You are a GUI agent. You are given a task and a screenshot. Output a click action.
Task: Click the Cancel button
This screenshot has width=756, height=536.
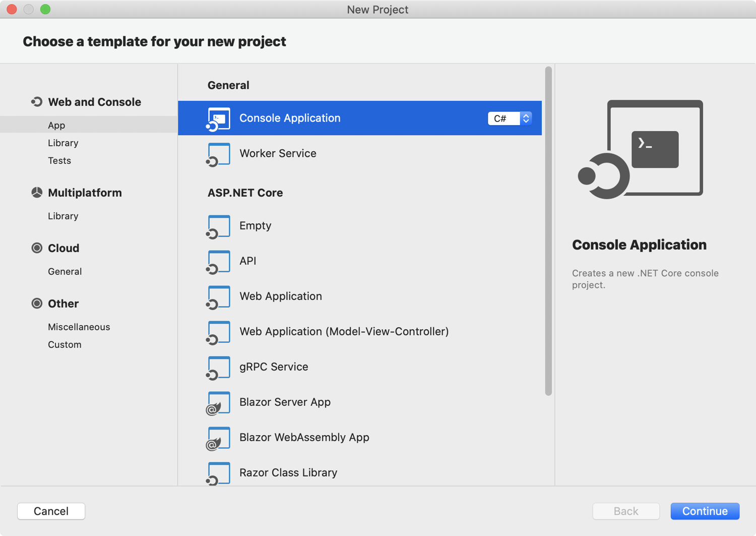[51, 511]
